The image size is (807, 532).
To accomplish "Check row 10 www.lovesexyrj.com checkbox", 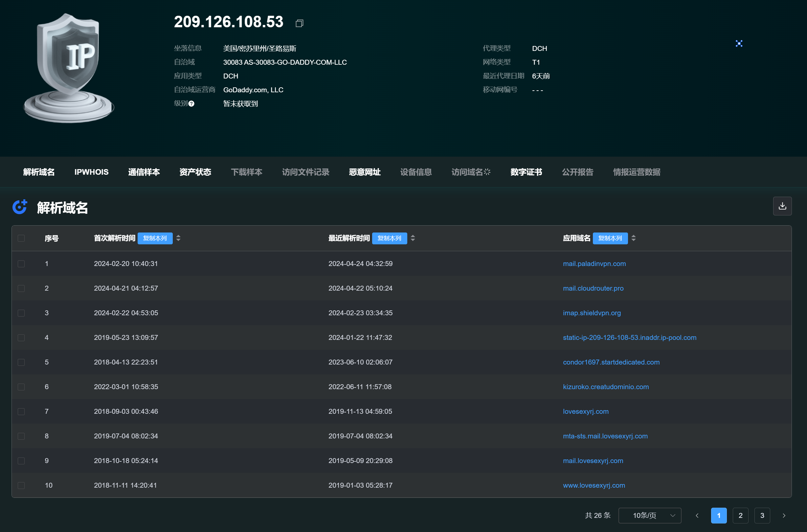I will (x=21, y=485).
